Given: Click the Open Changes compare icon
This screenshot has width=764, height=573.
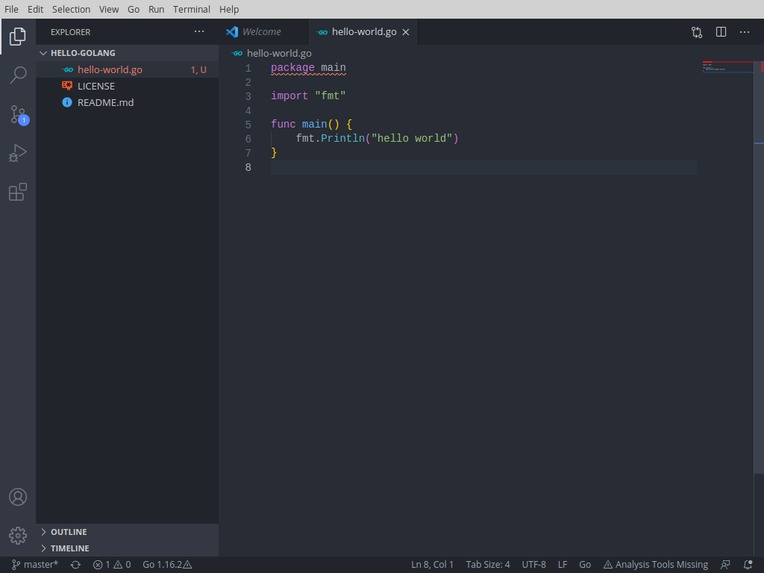Looking at the screenshot, I should coord(697,32).
